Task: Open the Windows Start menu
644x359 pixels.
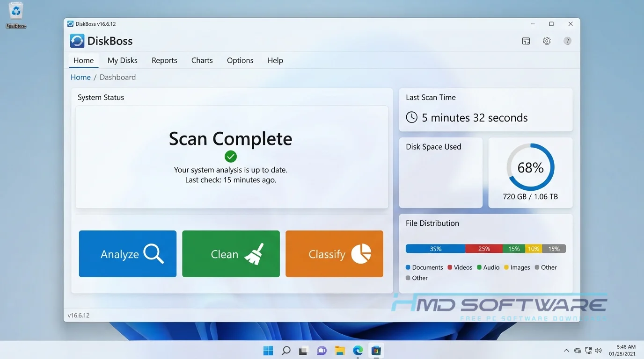Action: (x=268, y=351)
